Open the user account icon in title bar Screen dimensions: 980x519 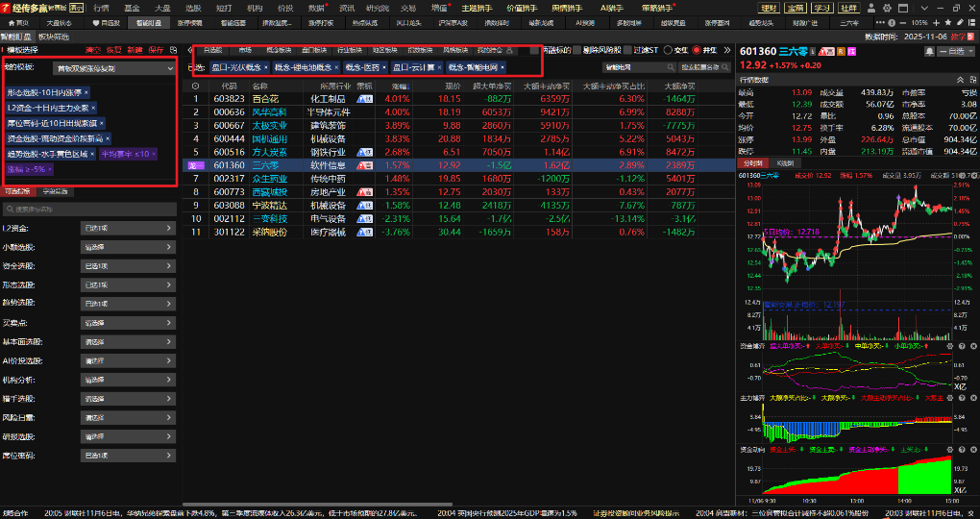pyautogui.click(x=867, y=7)
